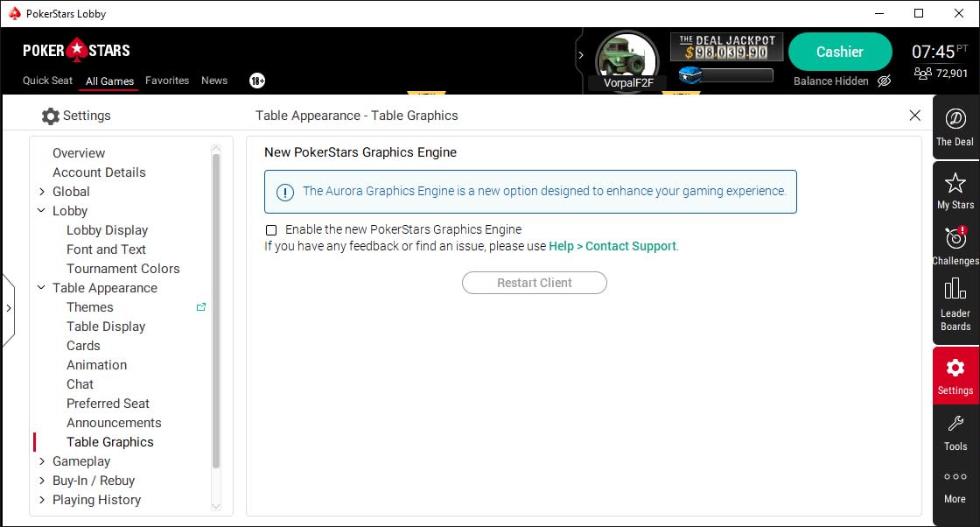
Task: Expand the collapsed left side panel arrow
Action: point(8,308)
